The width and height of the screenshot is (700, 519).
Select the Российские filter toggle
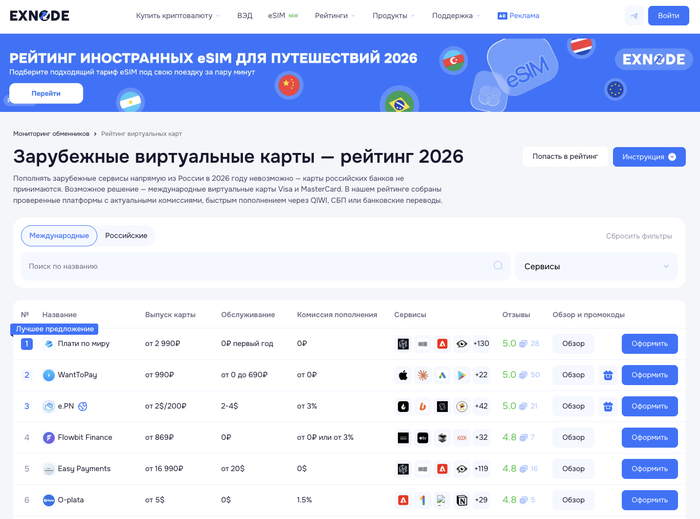(x=126, y=236)
